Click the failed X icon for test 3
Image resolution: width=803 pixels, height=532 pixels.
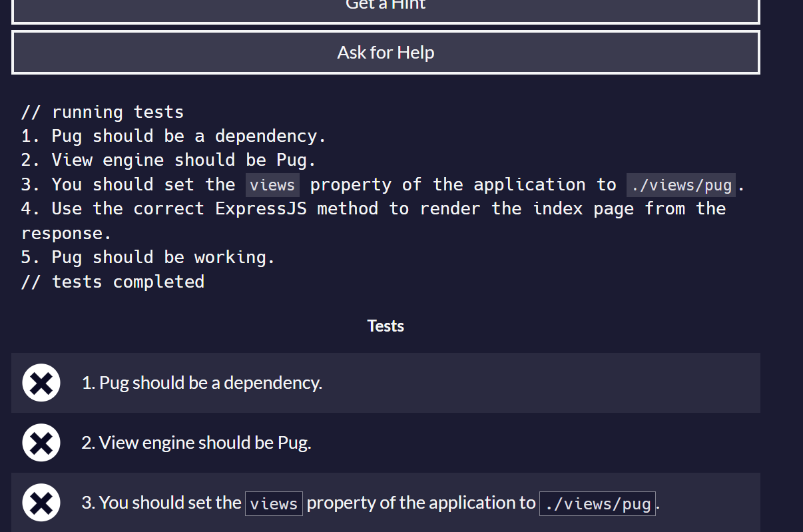(41, 503)
